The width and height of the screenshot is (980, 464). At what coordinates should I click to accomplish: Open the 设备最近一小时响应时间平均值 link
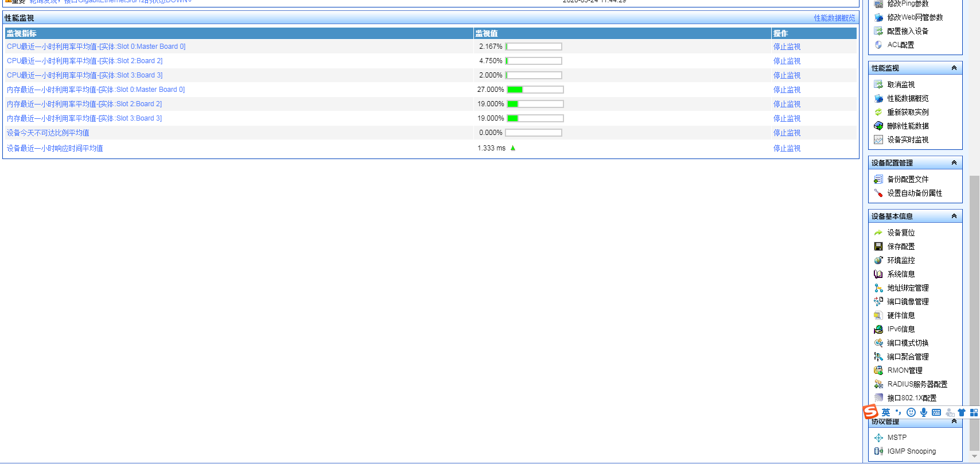55,148
